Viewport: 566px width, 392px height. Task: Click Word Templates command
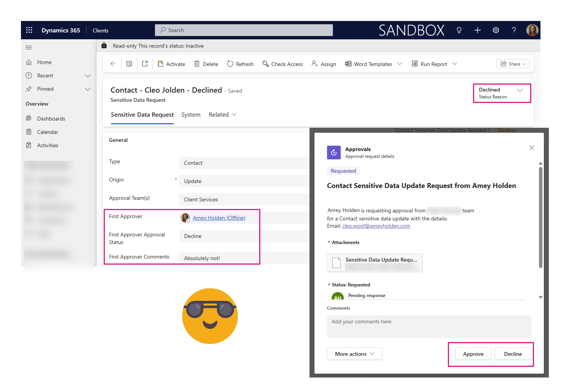[369, 64]
